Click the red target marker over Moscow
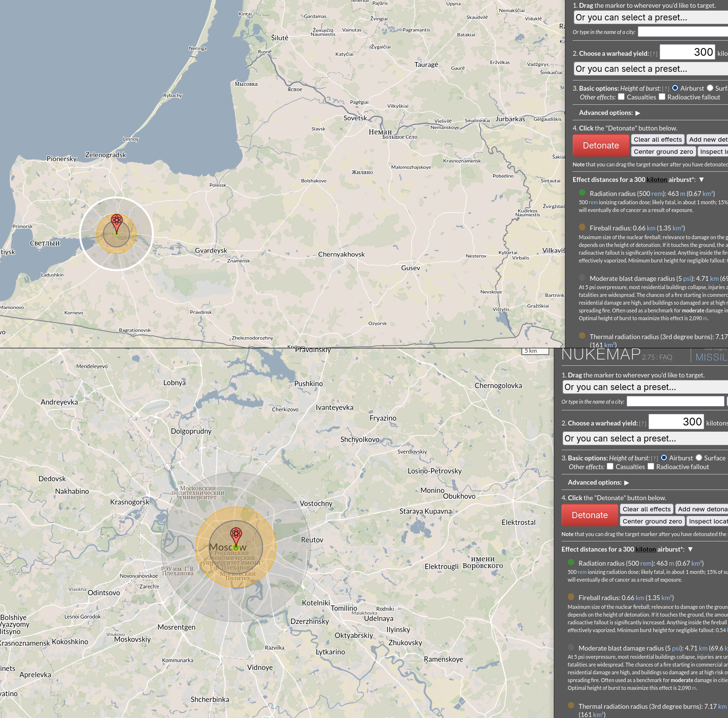This screenshot has height=718, width=728. point(236,537)
